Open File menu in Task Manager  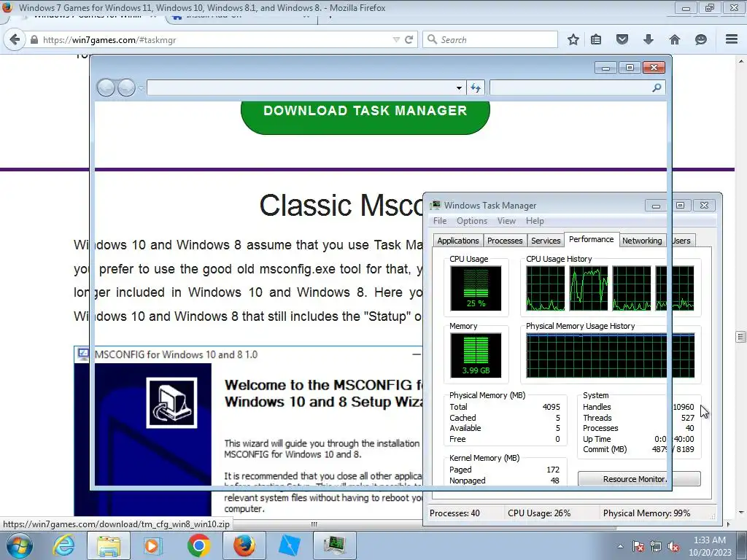point(440,221)
